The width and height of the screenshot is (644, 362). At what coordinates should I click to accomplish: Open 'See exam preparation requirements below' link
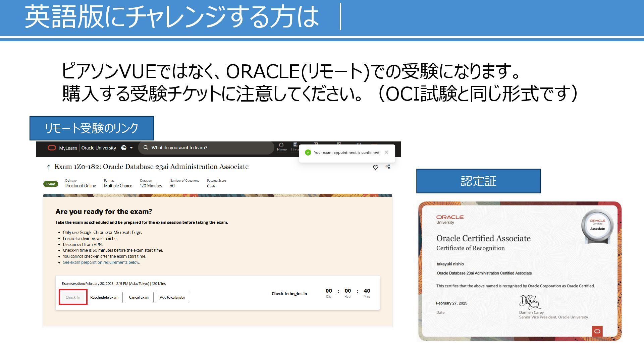click(x=101, y=262)
